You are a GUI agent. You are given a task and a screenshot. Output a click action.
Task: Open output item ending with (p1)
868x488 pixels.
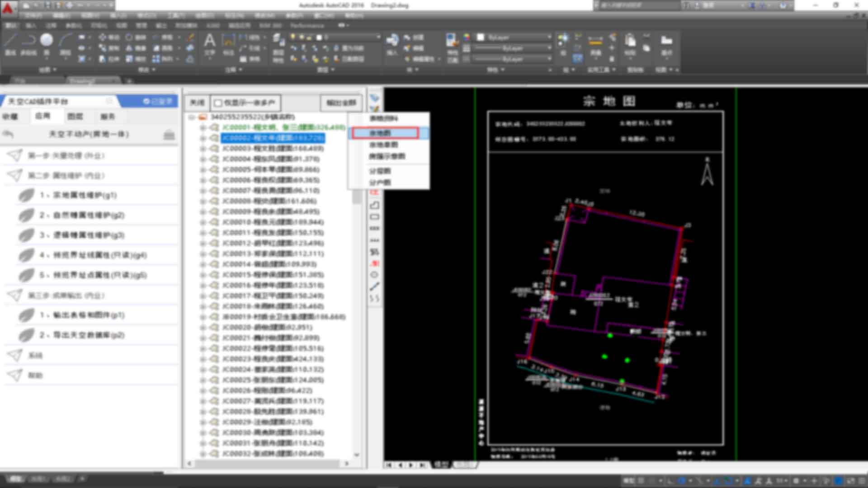click(81, 315)
